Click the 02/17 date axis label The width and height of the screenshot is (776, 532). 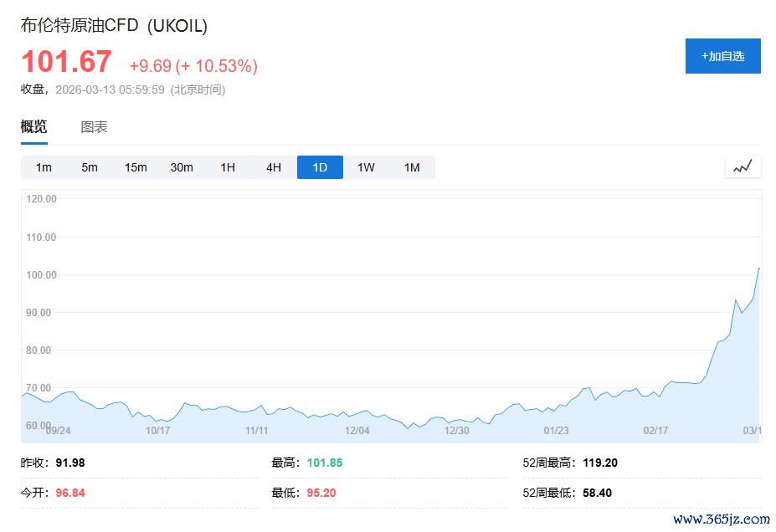click(x=655, y=431)
